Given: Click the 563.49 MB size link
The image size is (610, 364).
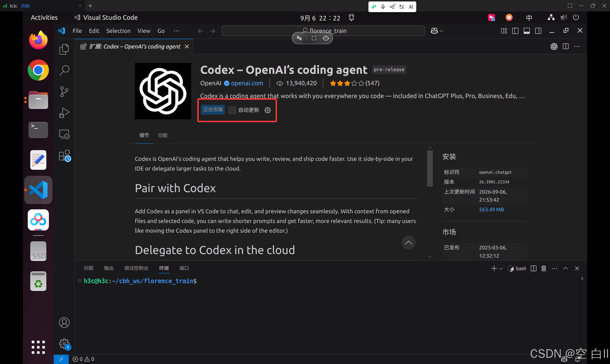Looking at the screenshot, I should coord(491,209).
